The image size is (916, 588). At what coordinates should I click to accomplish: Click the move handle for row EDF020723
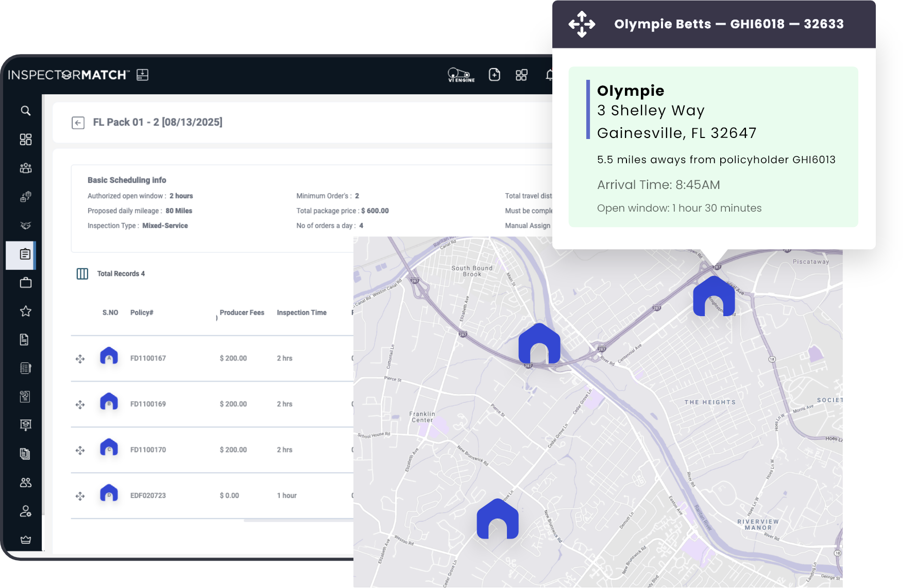pyautogui.click(x=80, y=496)
